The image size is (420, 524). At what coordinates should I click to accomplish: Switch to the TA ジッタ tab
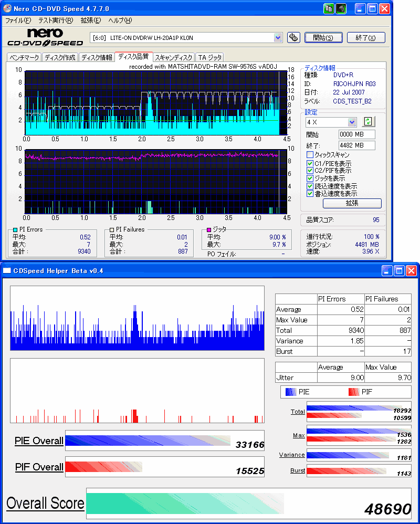(209, 57)
